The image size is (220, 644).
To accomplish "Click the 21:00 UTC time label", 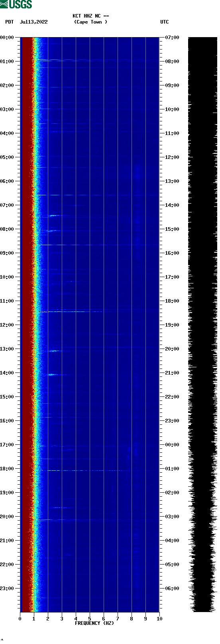I will [172, 373].
